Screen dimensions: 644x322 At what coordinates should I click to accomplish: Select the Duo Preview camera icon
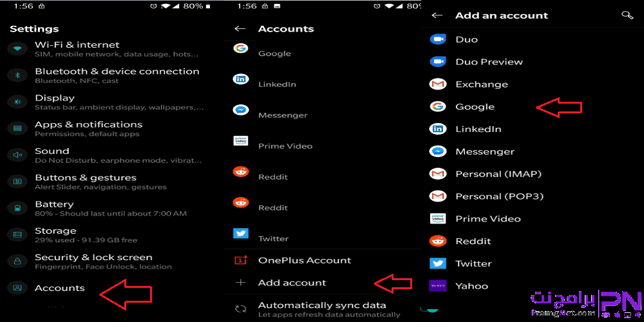[438, 62]
